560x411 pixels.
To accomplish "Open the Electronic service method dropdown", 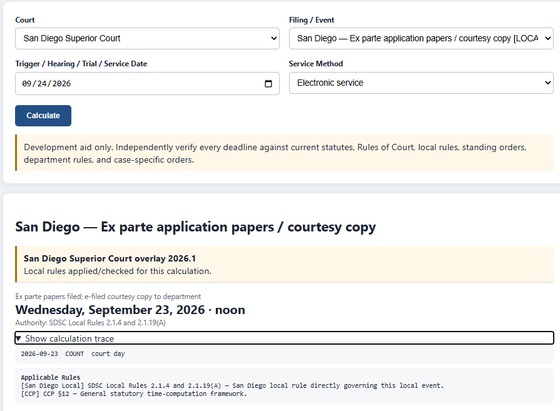I will (x=421, y=83).
